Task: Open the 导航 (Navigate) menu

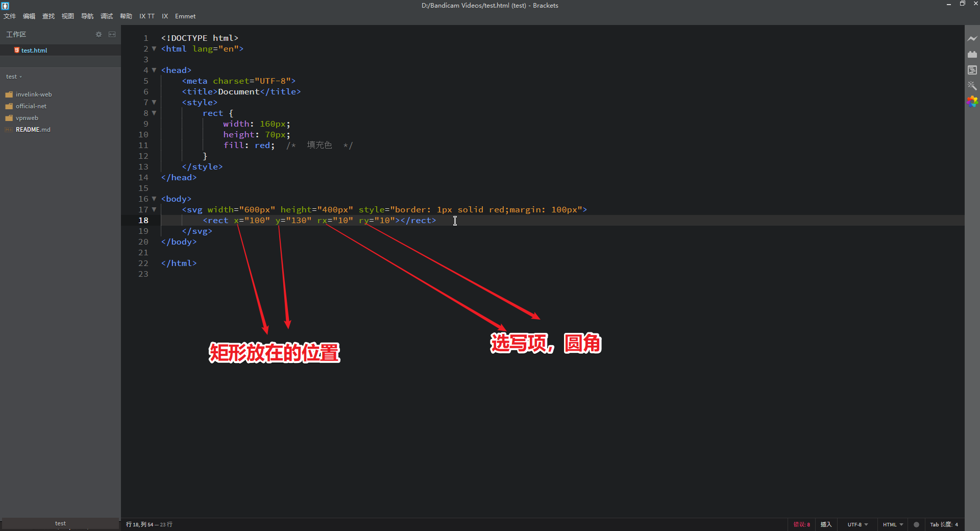Action: click(87, 16)
